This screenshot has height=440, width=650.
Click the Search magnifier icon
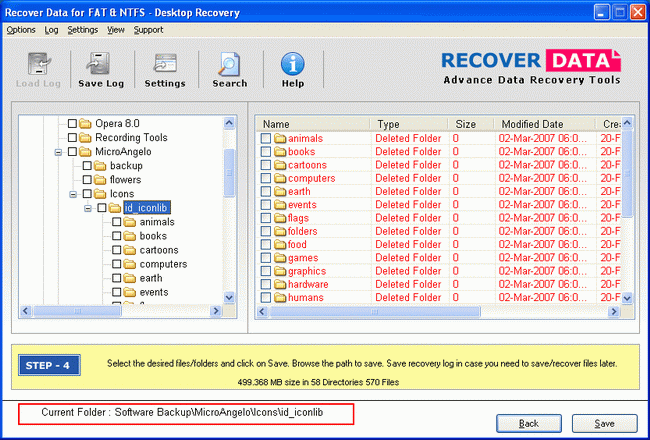229,63
